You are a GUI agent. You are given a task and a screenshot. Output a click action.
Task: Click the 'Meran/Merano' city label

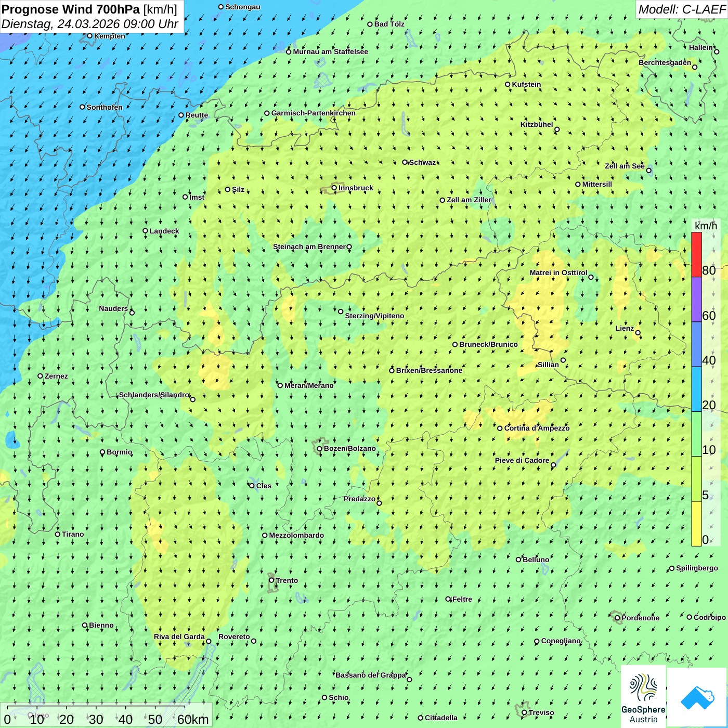click(x=309, y=385)
